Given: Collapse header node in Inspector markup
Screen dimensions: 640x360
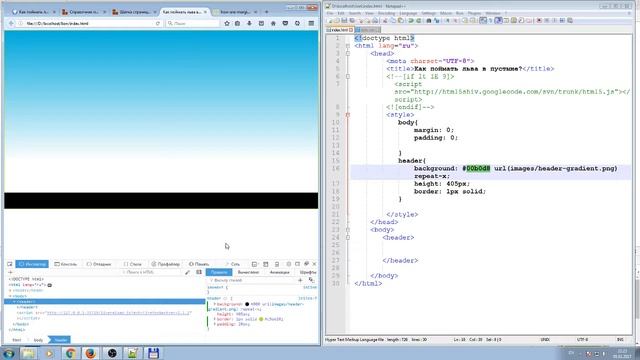Looking at the screenshot, I should pos(14,302).
